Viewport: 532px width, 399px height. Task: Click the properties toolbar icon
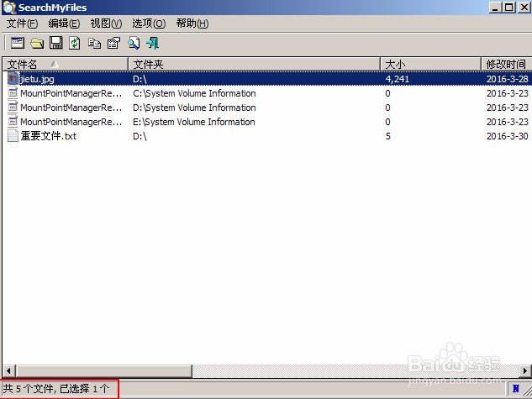(114, 43)
